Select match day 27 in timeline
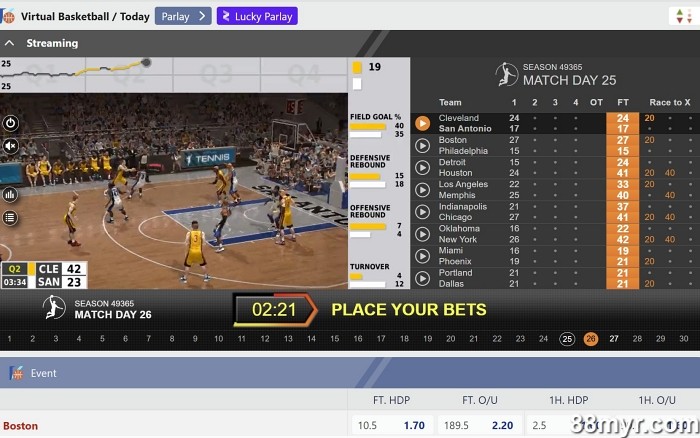This screenshot has height=438, width=700. (614, 339)
